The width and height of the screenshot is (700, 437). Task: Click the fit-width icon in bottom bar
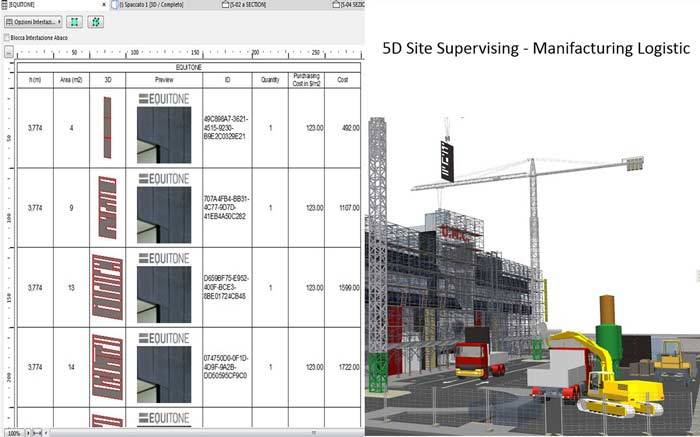coord(38,433)
